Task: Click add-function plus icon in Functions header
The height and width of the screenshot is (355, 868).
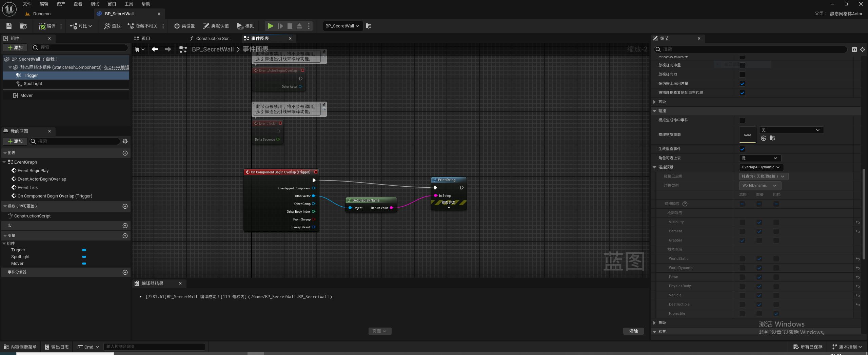Action: point(125,206)
